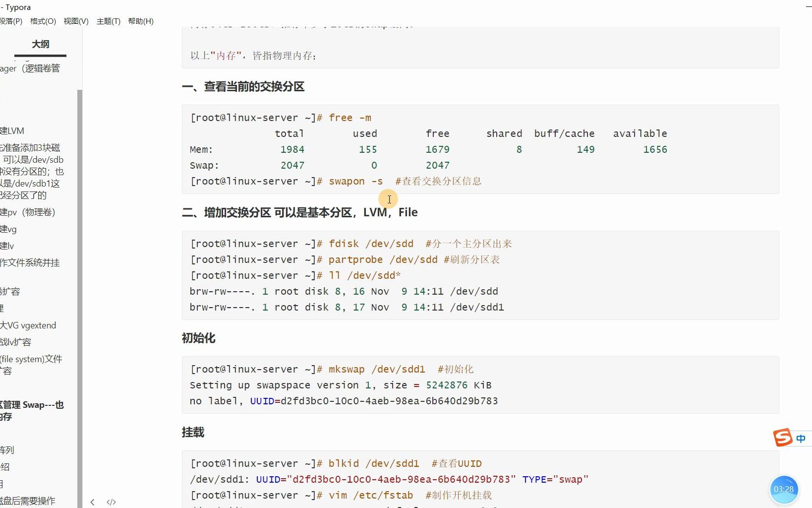Click Mem total value 1984
Image resolution: width=812 pixels, height=508 pixels.
tap(292, 149)
